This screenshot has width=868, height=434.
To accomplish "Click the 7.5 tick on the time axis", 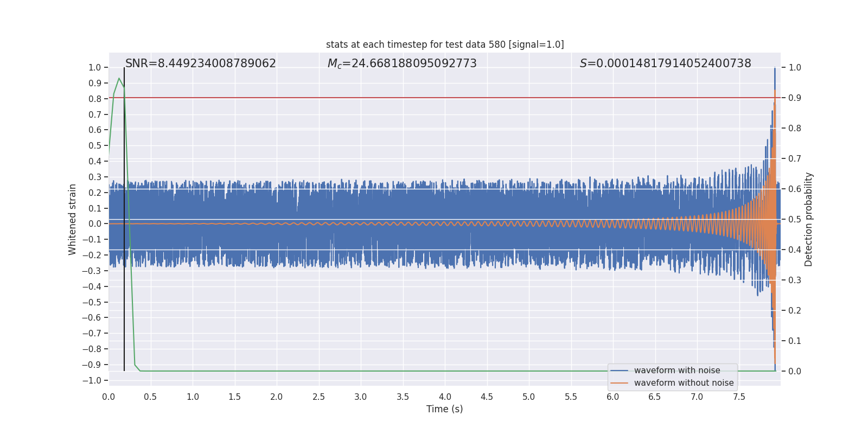I will click(739, 397).
